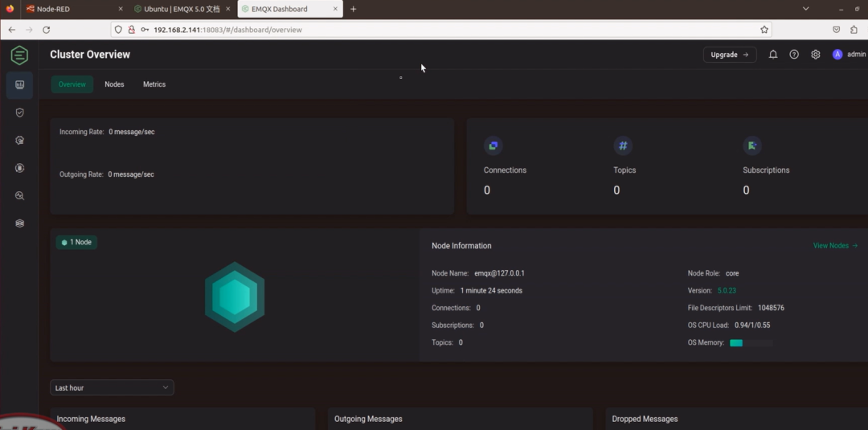Click the OS Memory usage bar
This screenshot has height=430, width=868.
click(751, 343)
